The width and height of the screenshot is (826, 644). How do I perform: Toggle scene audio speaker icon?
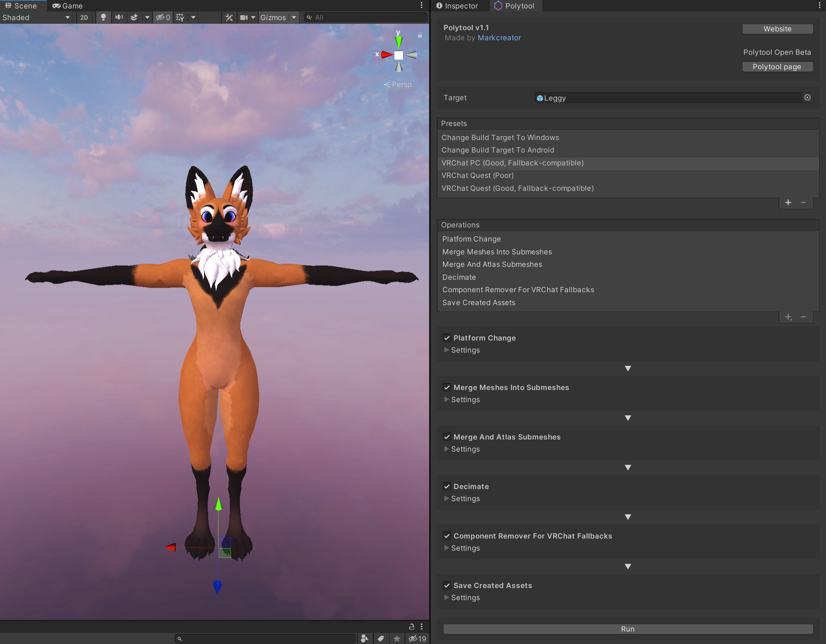click(x=119, y=17)
